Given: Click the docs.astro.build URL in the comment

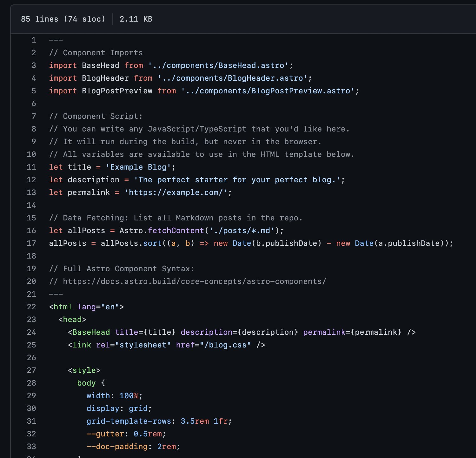Looking at the screenshot, I should (x=194, y=281).
